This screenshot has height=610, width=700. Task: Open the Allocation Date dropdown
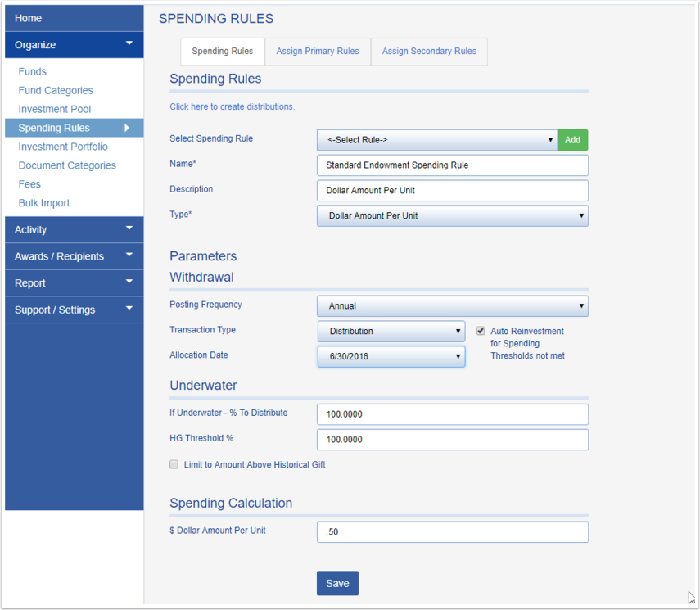[x=391, y=356]
